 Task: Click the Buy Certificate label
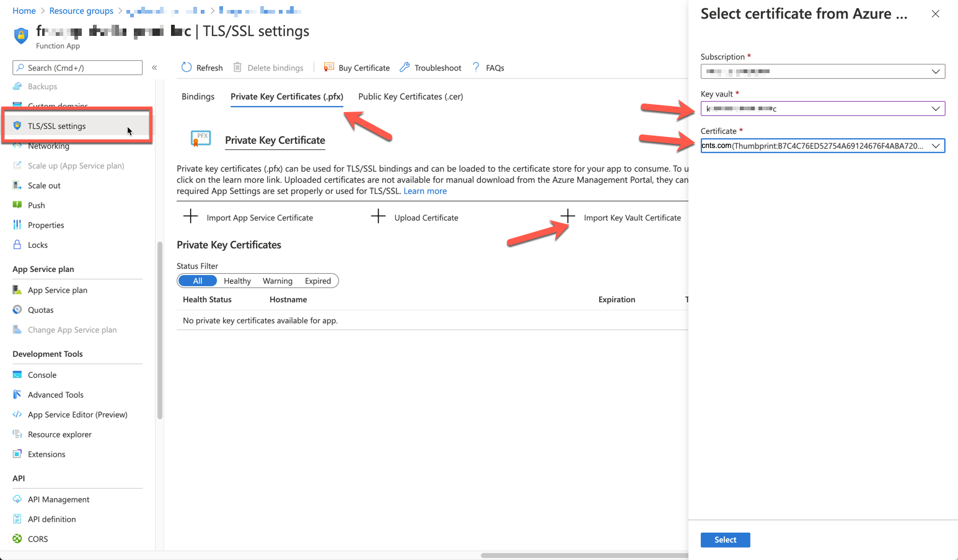coord(364,68)
